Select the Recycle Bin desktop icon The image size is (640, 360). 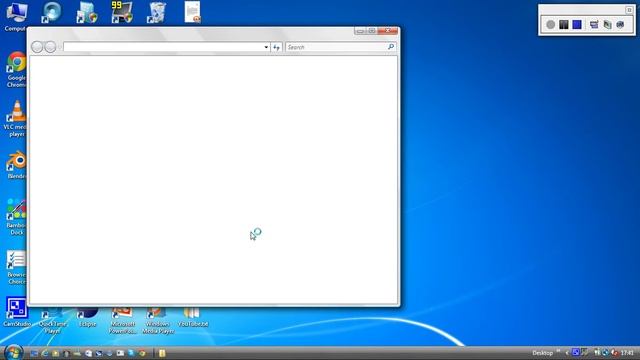click(x=157, y=12)
